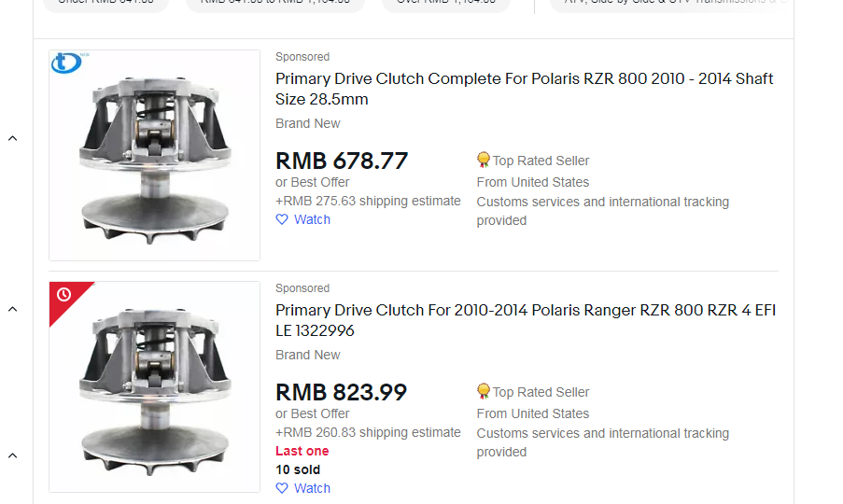Click the heart Watch icon under RMB 678.77 listing

tap(282, 219)
